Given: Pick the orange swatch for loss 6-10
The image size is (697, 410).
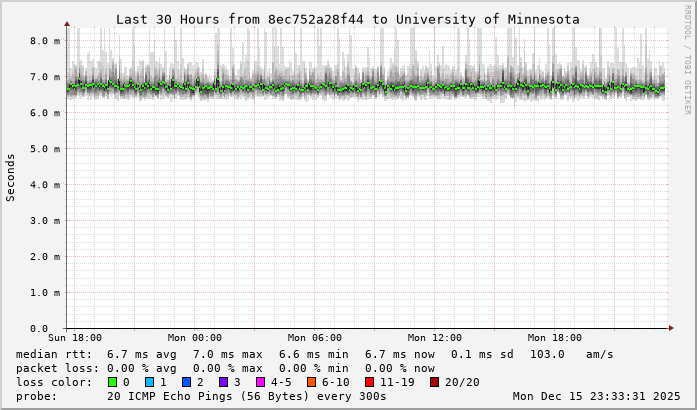Looking at the screenshot, I should (311, 382).
